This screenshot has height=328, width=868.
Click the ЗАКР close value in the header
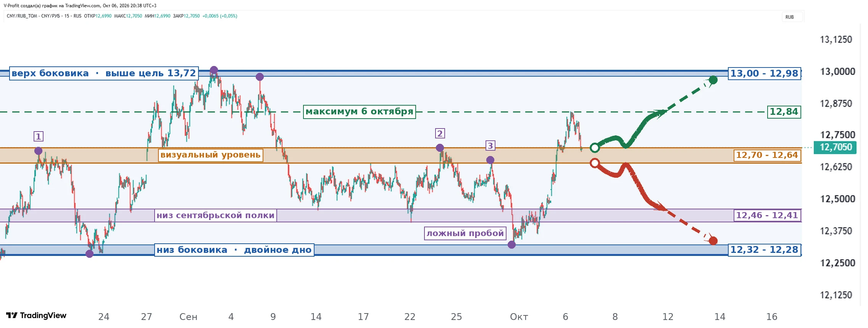point(192,16)
